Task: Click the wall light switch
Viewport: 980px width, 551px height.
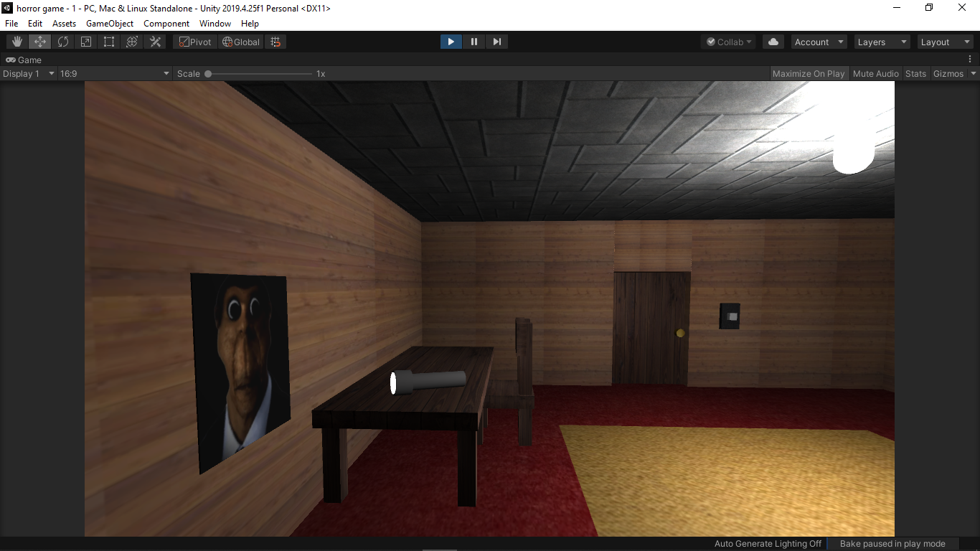Action: (730, 316)
